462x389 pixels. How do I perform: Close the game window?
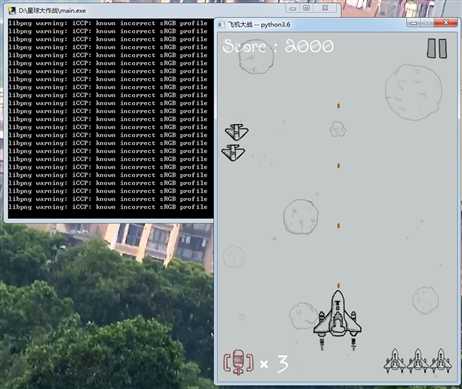(445, 23)
